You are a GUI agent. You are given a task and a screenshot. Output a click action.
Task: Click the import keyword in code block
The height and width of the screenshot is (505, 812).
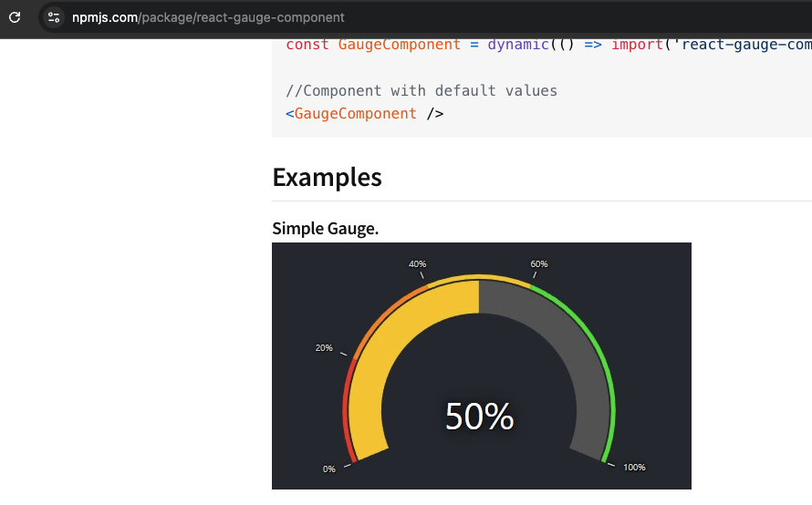point(638,44)
